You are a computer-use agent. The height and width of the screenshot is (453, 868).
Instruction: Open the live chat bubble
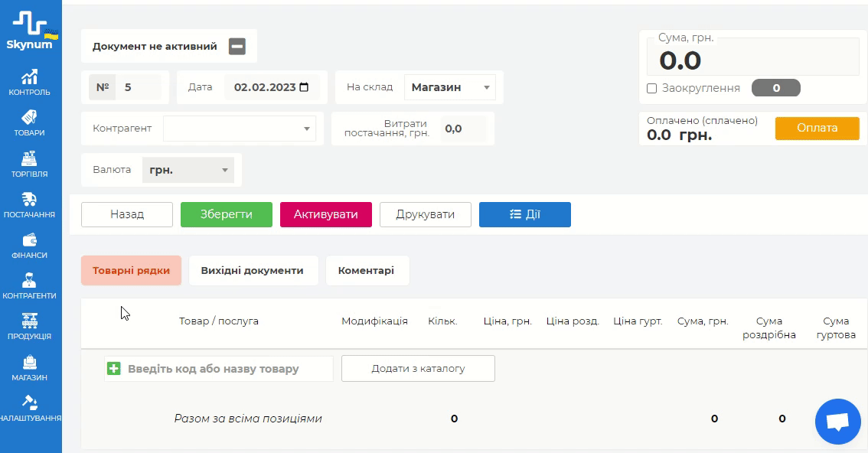coord(838,422)
